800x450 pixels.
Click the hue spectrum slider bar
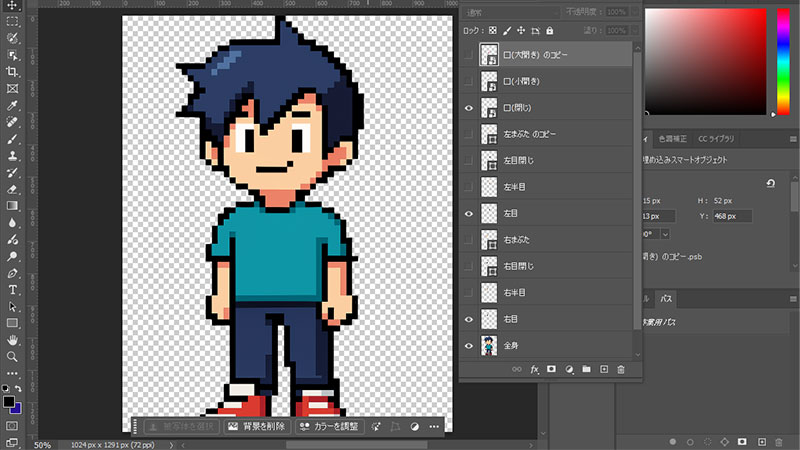point(783,62)
